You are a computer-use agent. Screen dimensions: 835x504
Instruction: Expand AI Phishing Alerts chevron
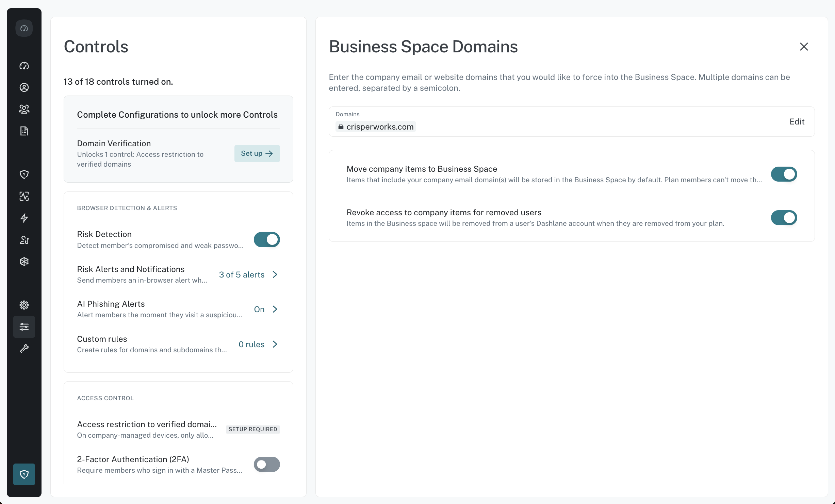coord(275,309)
